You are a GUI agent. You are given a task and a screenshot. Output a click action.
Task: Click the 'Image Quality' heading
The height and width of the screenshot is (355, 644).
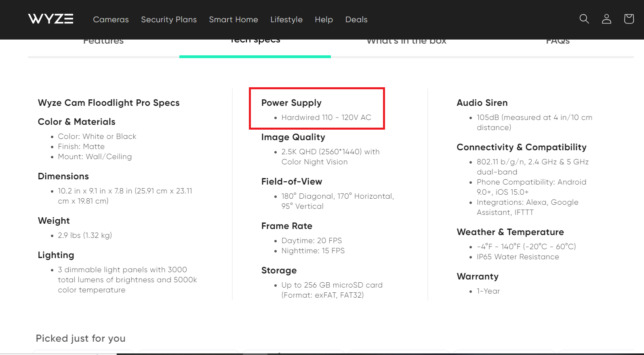[x=293, y=137]
